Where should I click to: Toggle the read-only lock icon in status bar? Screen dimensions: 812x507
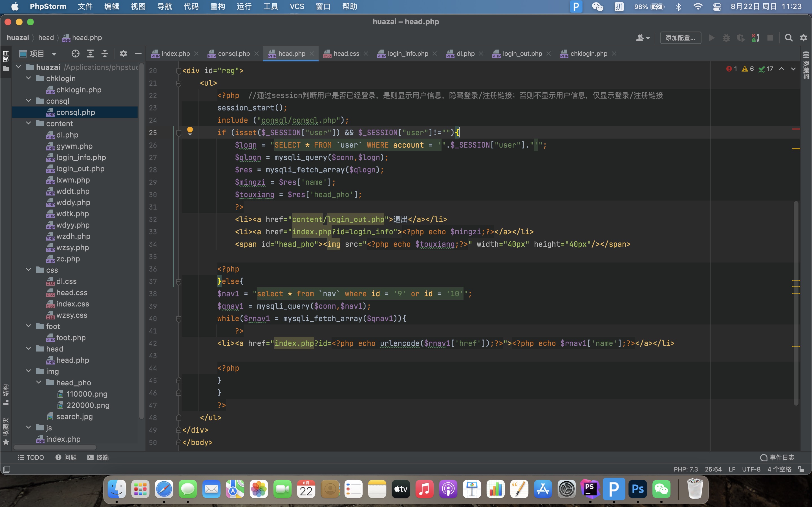pyautogui.click(x=801, y=469)
